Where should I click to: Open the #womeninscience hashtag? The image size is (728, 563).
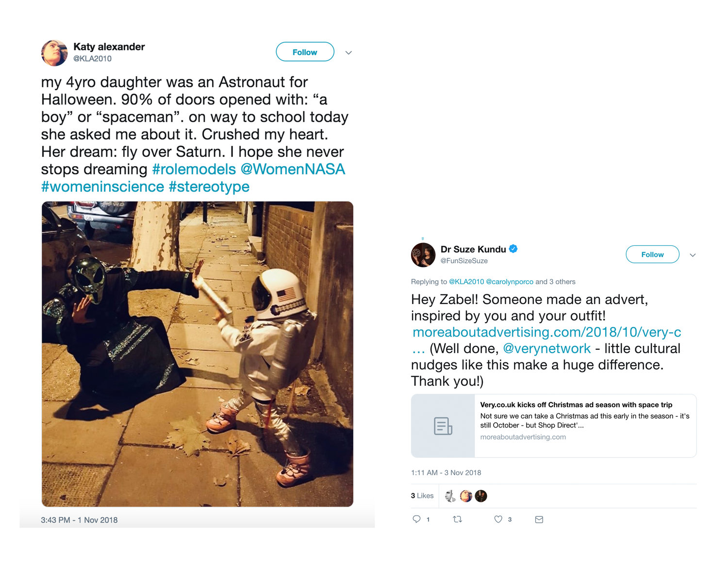point(102,187)
